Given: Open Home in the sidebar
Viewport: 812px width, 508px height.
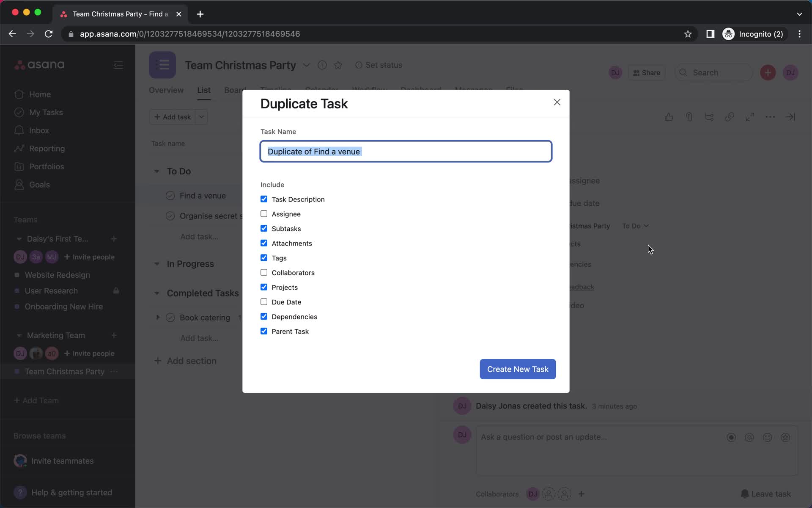Looking at the screenshot, I should point(40,94).
